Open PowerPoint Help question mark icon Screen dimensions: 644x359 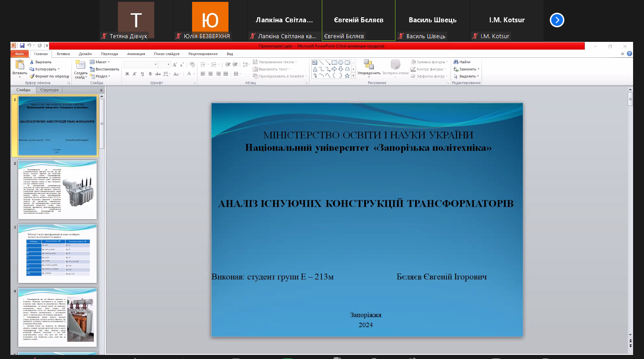point(629,54)
